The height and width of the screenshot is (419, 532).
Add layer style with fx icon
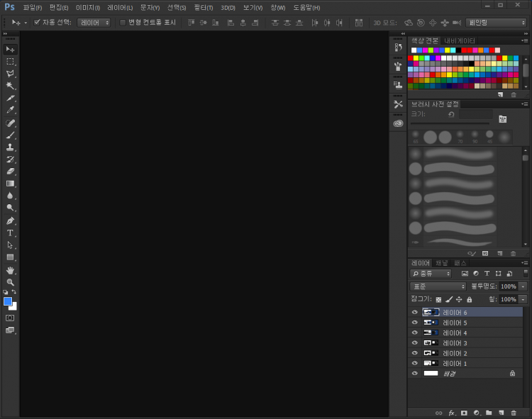[x=451, y=413]
